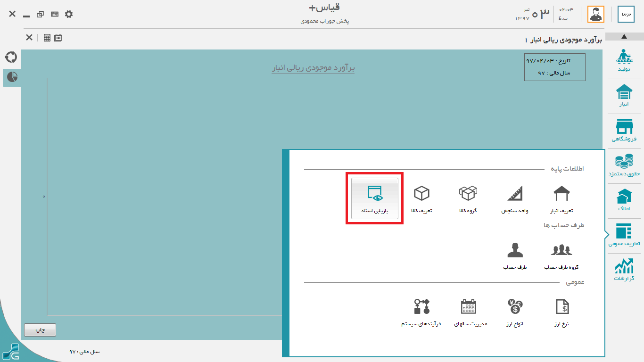Open گزارشات (reports) sidebar section
This screenshot has height=362, width=644.
coord(624,270)
